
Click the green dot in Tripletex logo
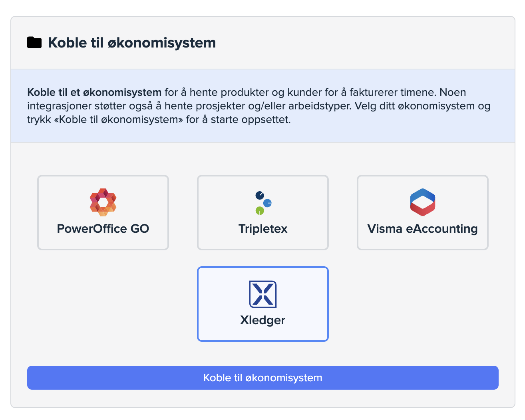pos(260,210)
